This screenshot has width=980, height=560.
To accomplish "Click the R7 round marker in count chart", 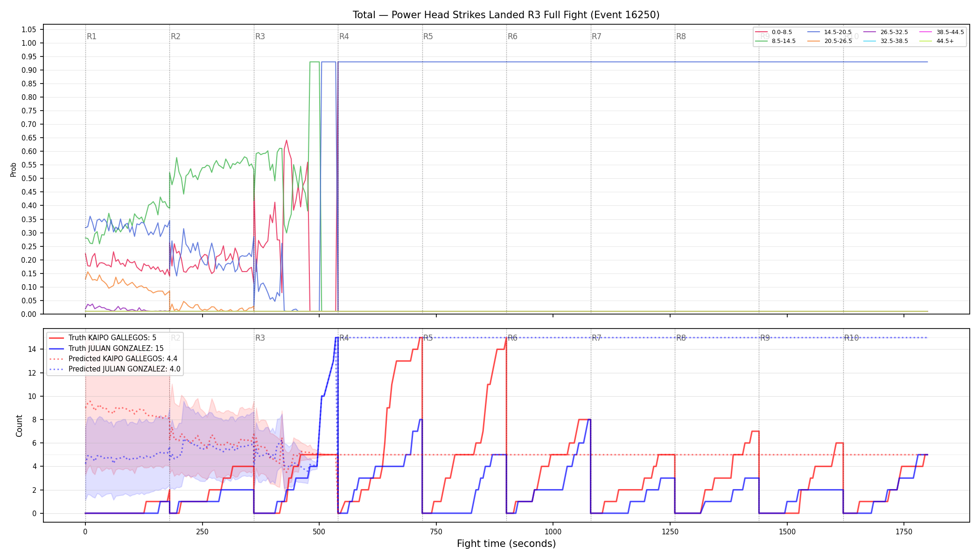I will point(596,338).
